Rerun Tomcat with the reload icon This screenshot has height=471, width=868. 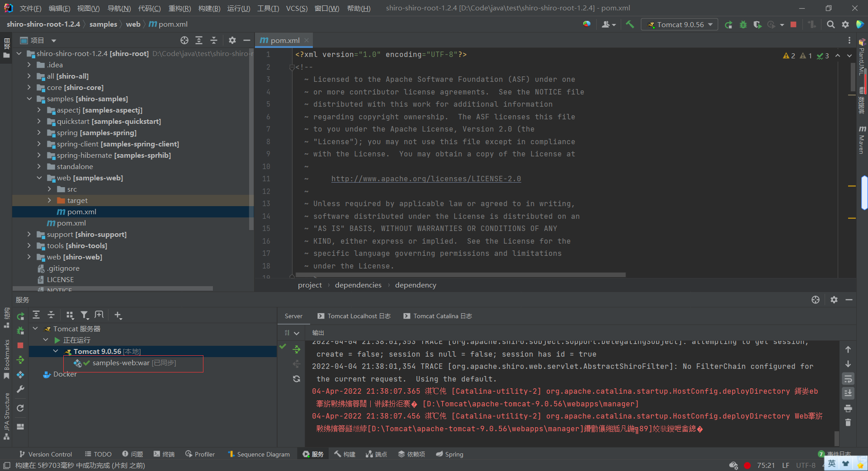click(x=728, y=25)
